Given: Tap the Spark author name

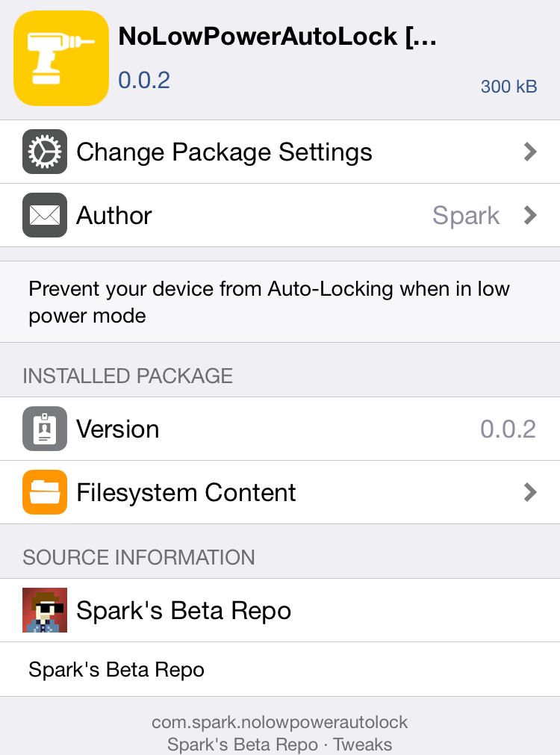Looking at the screenshot, I should coord(466,215).
